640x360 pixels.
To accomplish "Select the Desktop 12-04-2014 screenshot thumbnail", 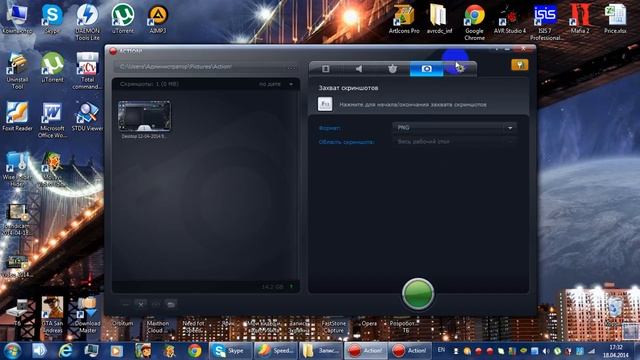I will (x=144, y=116).
